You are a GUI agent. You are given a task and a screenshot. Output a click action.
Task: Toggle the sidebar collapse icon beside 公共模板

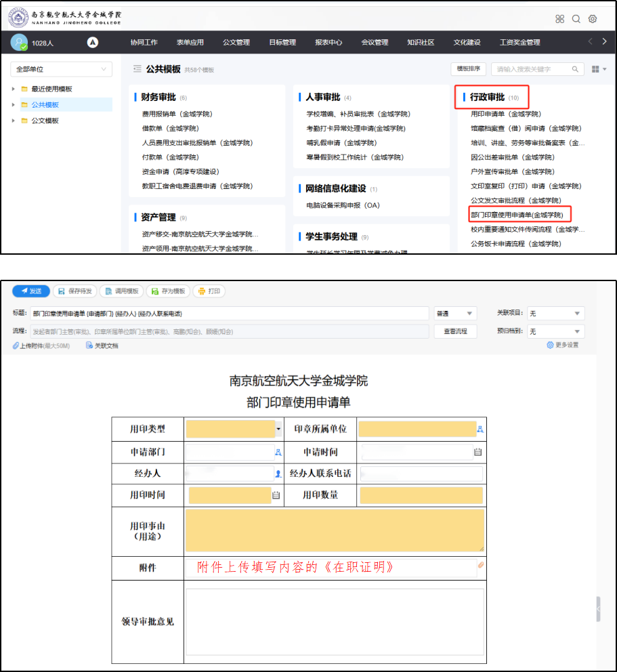(137, 69)
